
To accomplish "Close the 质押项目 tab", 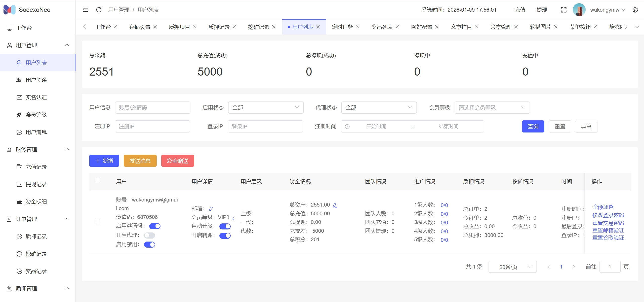I will [x=195, y=27].
